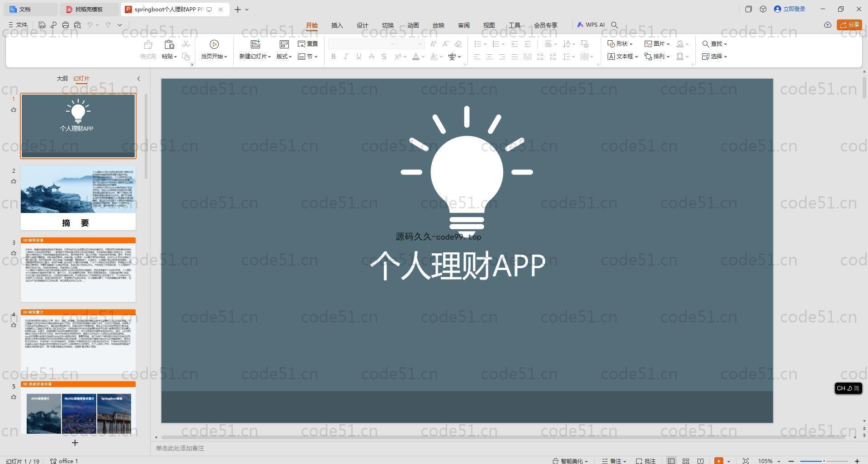Screen dimensions: 868x464
Task: Click the Save icon in quick access bar
Action: pyautogui.click(x=42, y=25)
